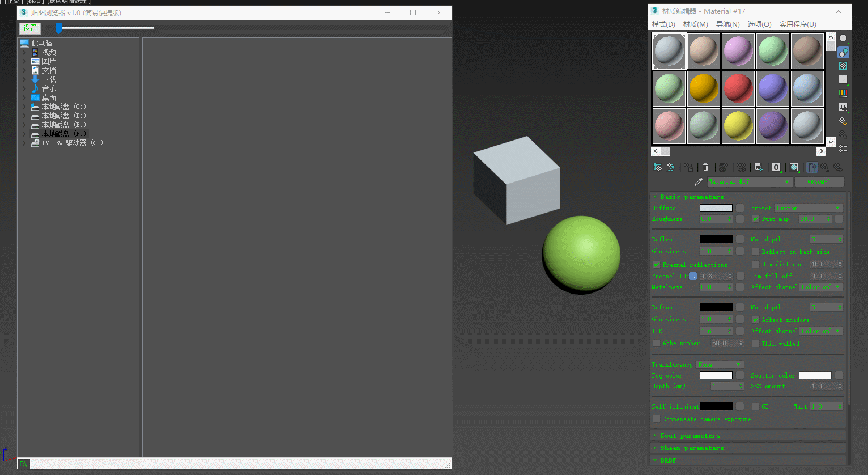The image size is (868, 475).
Task: Select the orange material sample sphere
Action: 704,88
